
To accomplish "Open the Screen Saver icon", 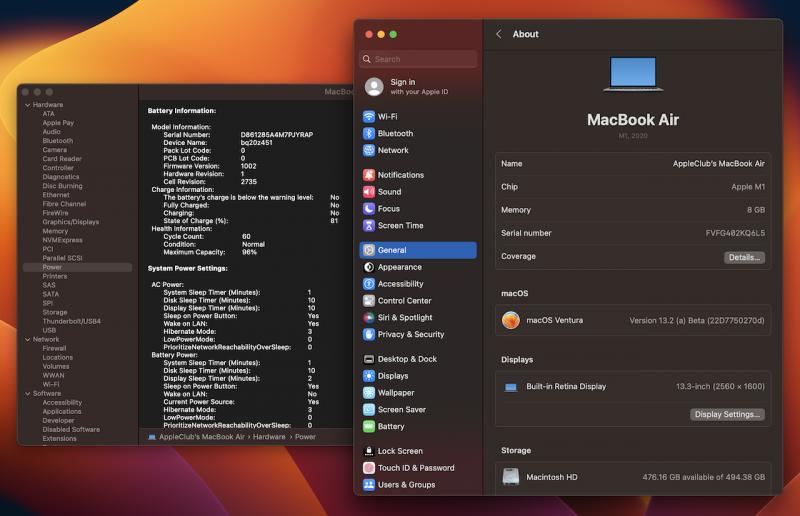I will click(368, 409).
